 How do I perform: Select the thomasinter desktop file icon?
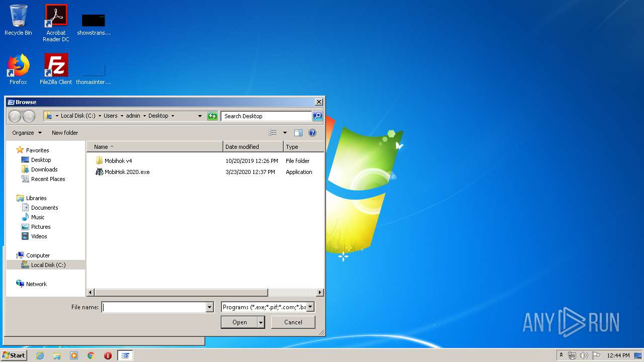(x=94, y=73)
